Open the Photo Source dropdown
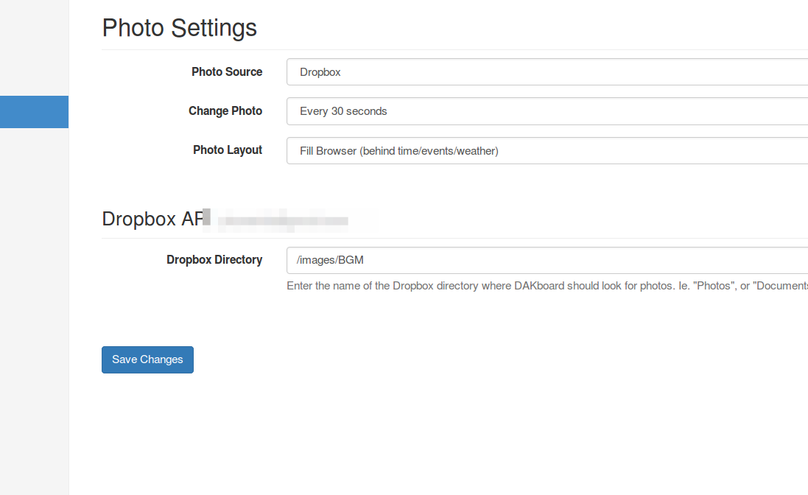The image size is (808, 495). coord(546,72)
